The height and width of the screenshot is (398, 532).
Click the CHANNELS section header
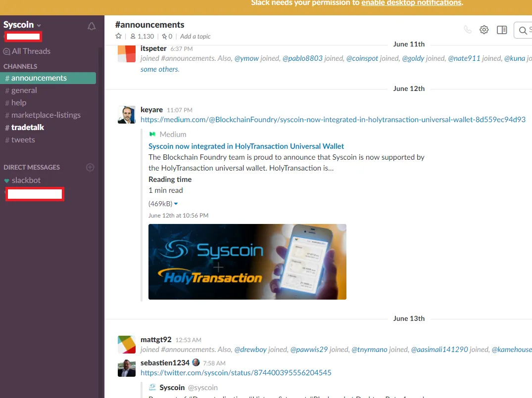click(x=20, y=66)
